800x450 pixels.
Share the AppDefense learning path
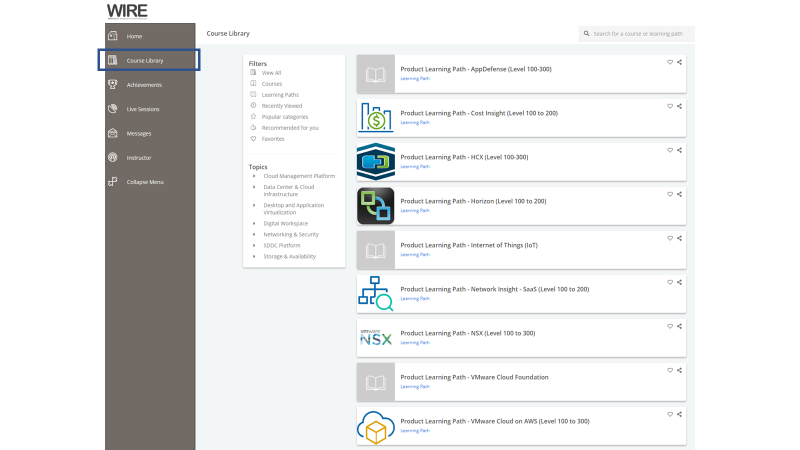tap(679, 62)
